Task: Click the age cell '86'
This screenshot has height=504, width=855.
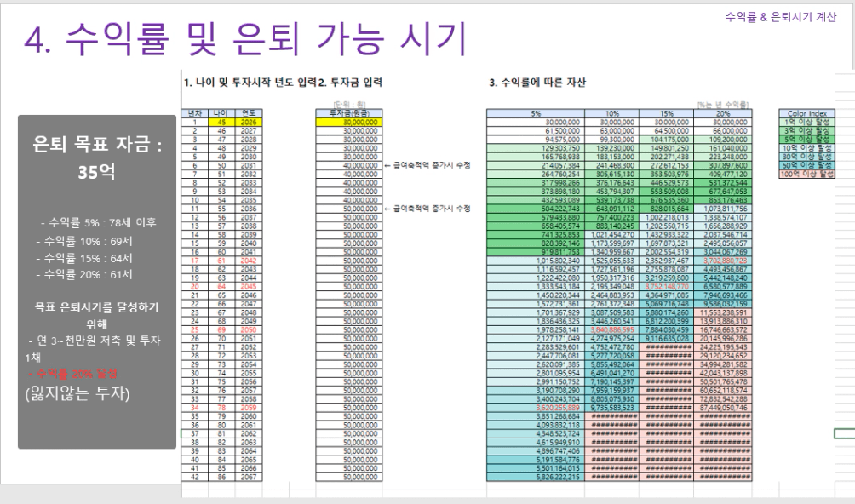Action: coord(221,477)
